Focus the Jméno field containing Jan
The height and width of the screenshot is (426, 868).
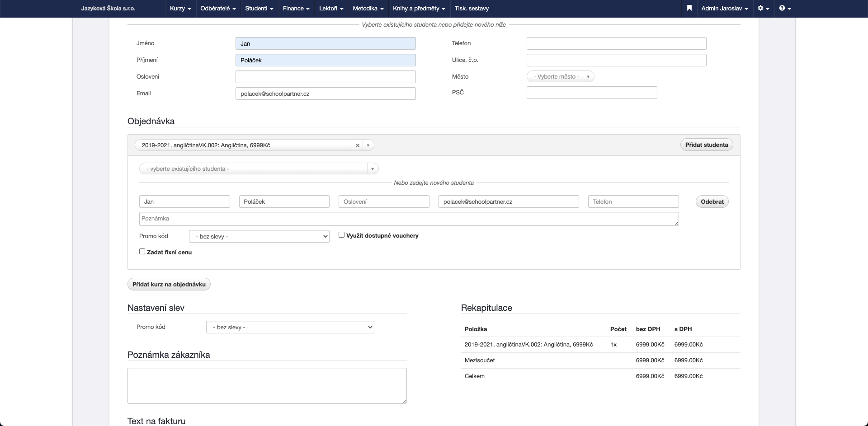325,43
